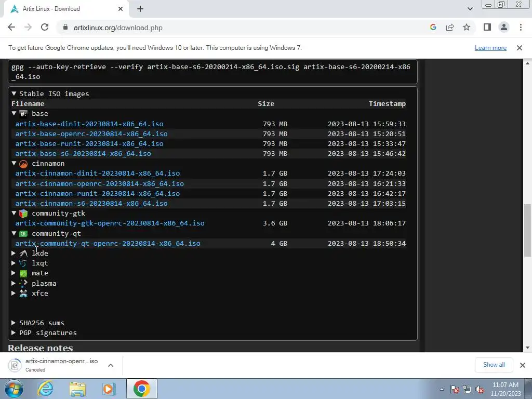Image resolution: width=532 pixels, height=399 pixels.
Task: Expand the PGP signatures section
Action: (x=13, y=332)
